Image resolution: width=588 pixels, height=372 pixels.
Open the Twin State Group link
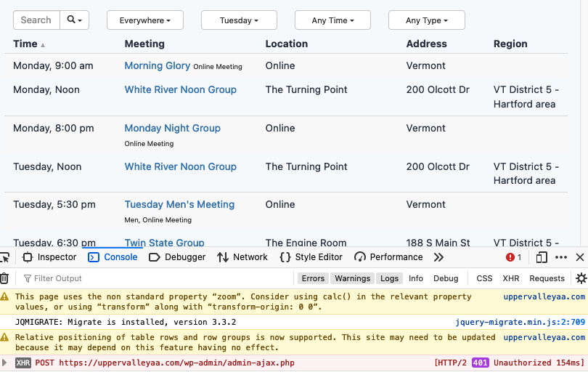pyautogui.click(x=164, y=243)
